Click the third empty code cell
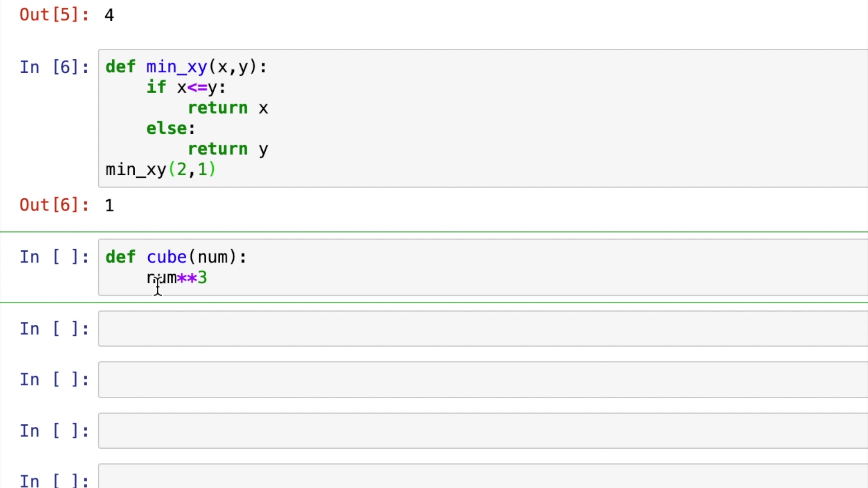This screenshot has height=488, width=868. 482,431
